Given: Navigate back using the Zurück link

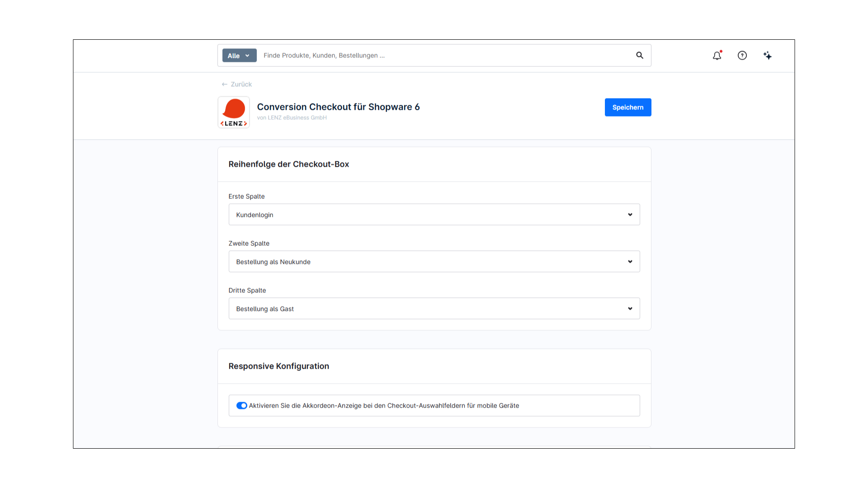Looking at the screenshot, I should click(x=240, y=84).
